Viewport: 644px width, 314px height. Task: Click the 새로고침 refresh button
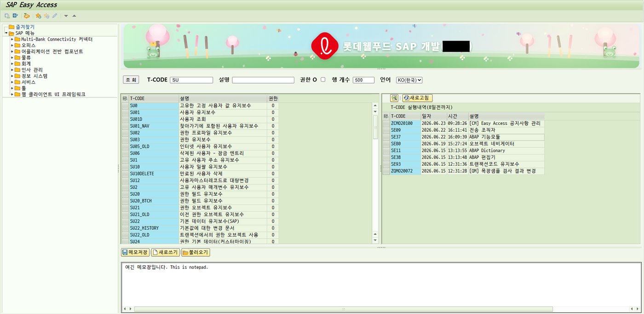[x=417, y=98]
